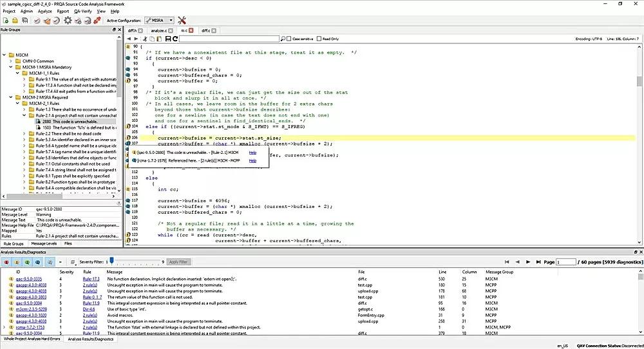Click the editor vertical scrollbar thumb
The image size is (644, 349).
[639, 81]
